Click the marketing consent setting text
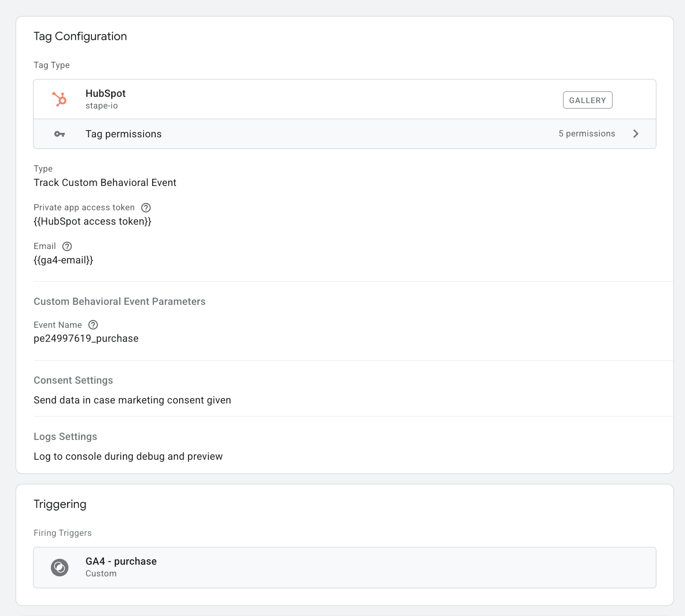This screenshot has height=616, width=685. coord(132,400)
